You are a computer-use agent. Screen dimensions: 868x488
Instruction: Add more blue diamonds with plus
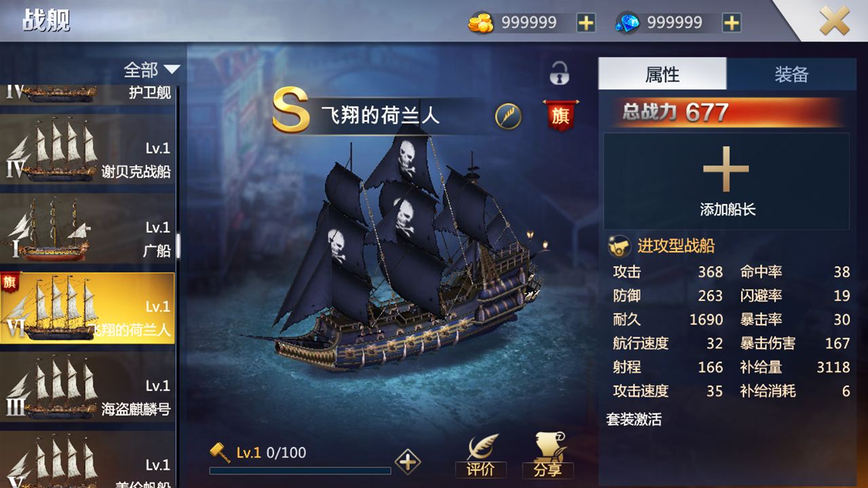point(731,23)
